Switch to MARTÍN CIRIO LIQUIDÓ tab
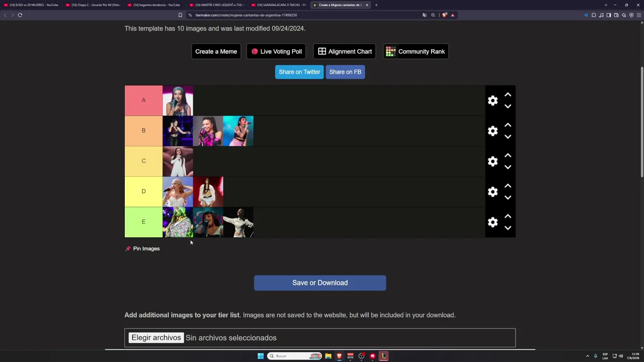Screen dimensions: 644x362 coord(217,5)
